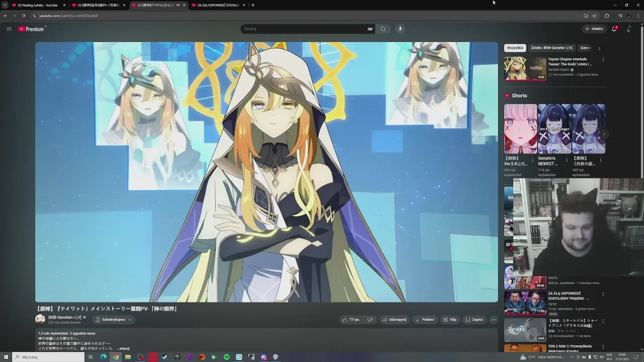The width and height of the screenshot is (644, 362).
Task: Switch to the 空月の歌 PV browser tab
Action: coord(98,5)
